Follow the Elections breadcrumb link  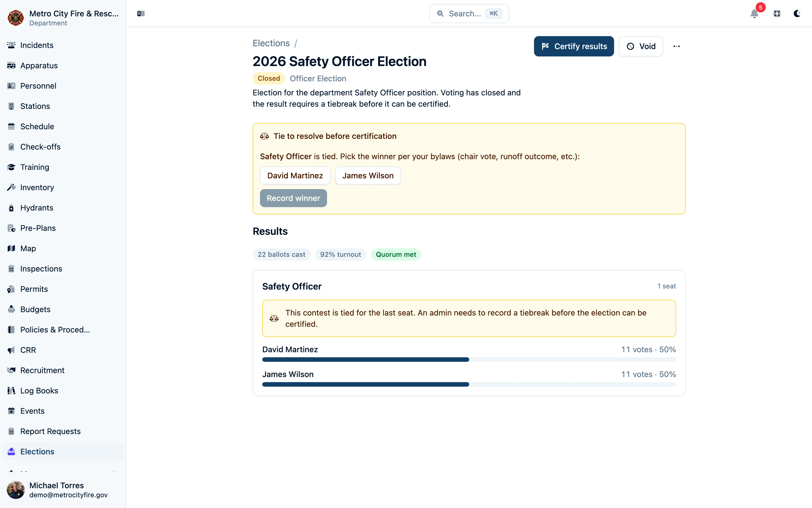pos(271,43)
